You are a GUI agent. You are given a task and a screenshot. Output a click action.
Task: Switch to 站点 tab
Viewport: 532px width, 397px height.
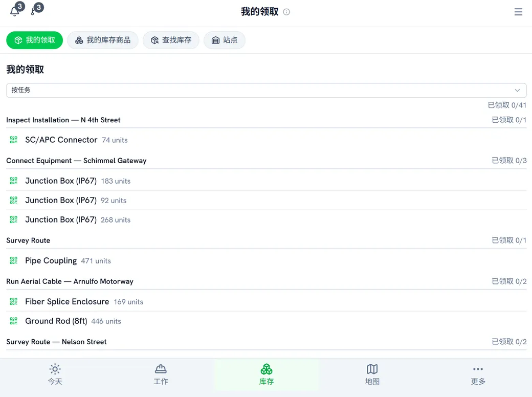224,40
